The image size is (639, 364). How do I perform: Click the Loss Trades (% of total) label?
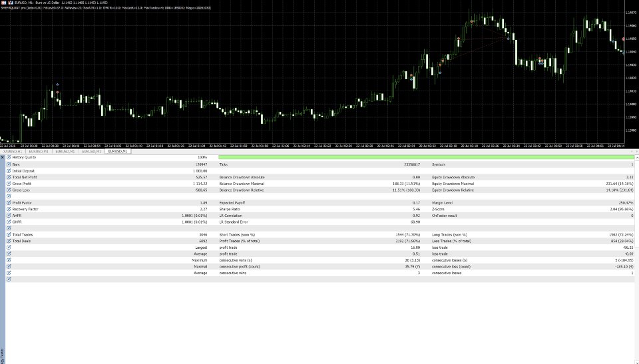pyautogui.click(x=451, y=241)
